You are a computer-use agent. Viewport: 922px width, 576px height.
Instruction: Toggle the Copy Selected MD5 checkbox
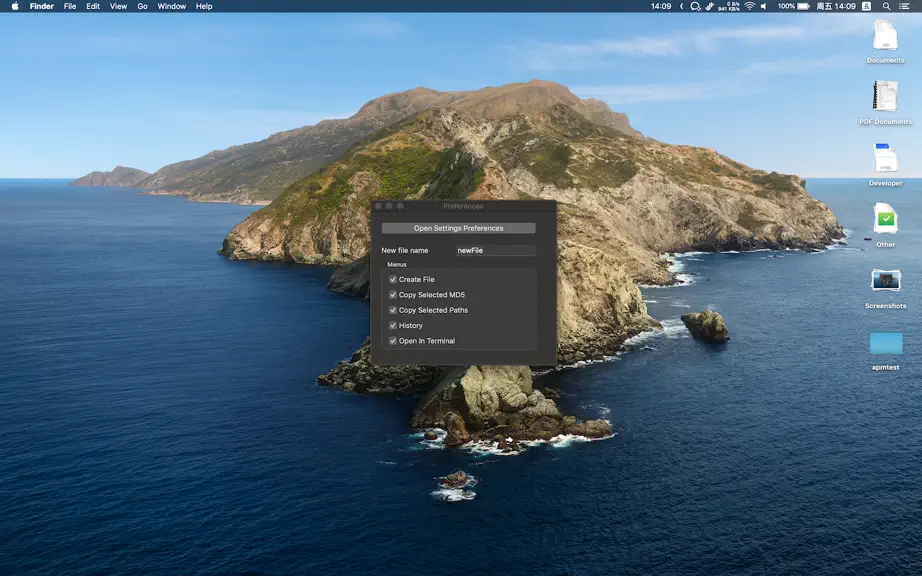393,294
